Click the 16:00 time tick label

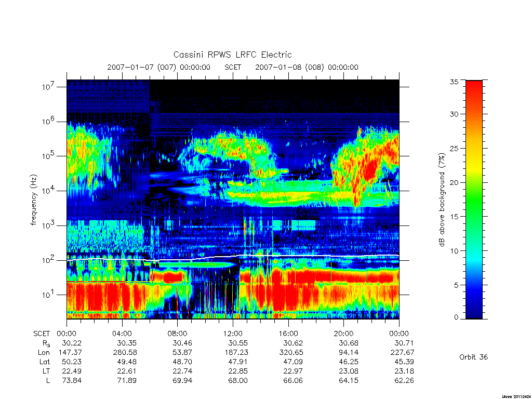[x=288, y=334]
